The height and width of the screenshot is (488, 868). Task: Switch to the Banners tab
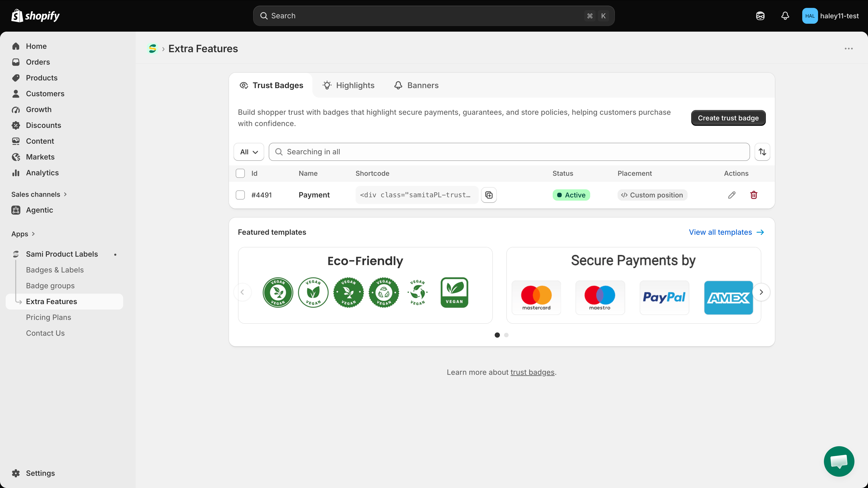point(416,86)
